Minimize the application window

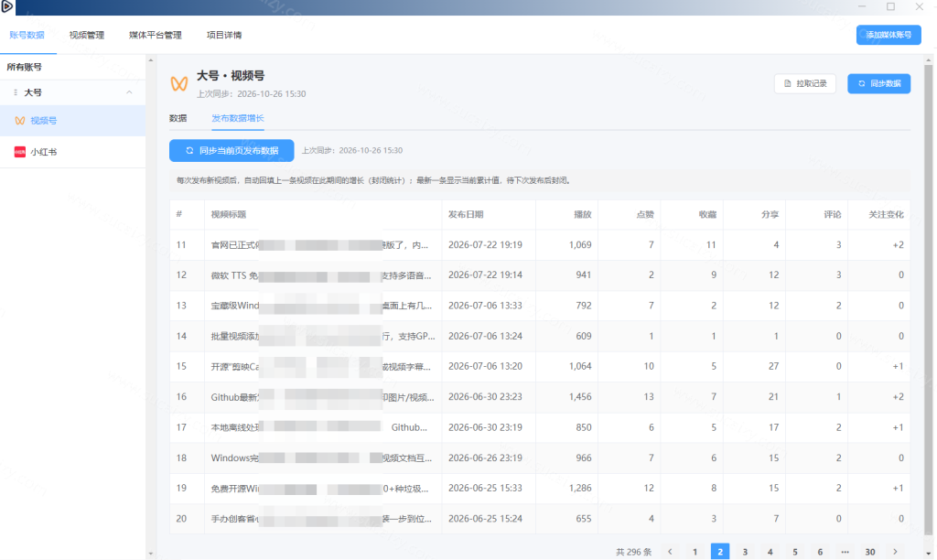tap(862, 6)
